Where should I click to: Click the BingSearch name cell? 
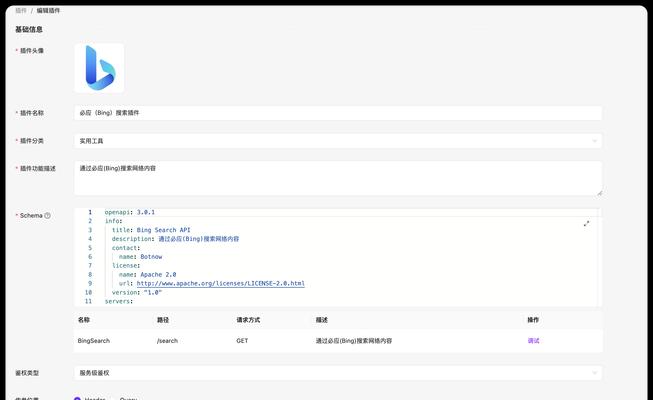tap(94, 341)
